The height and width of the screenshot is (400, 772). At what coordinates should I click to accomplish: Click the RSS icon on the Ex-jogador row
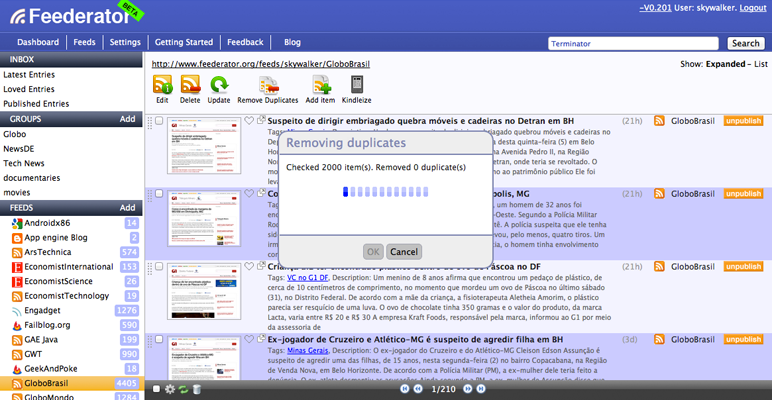click(659, 339)
